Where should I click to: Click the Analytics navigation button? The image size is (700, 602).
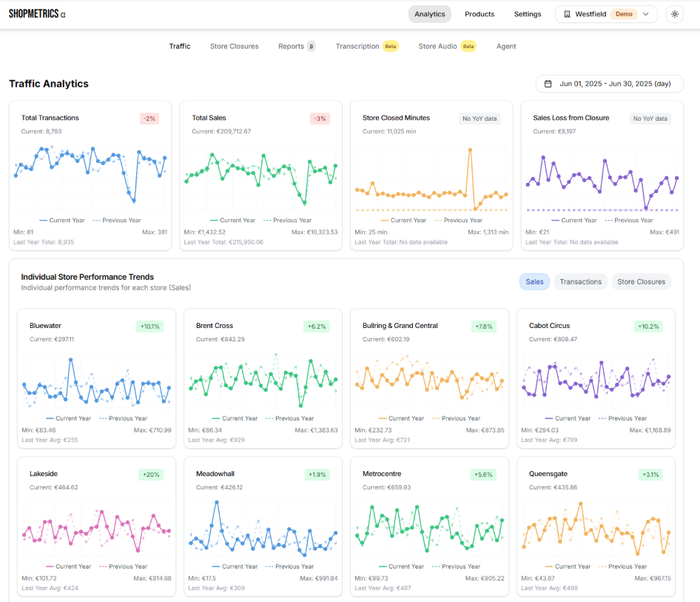point(430,14)
